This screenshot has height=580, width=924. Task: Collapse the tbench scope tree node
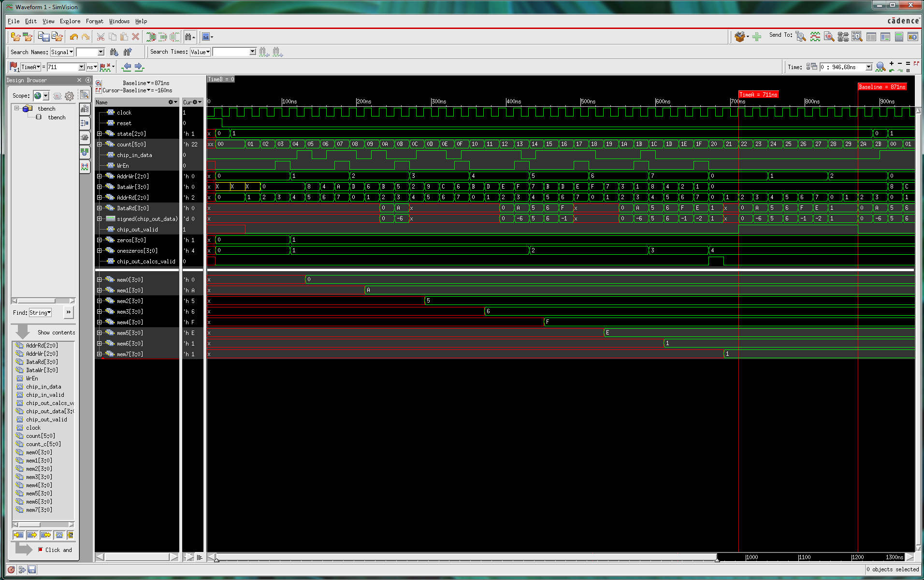pos(16,109)
